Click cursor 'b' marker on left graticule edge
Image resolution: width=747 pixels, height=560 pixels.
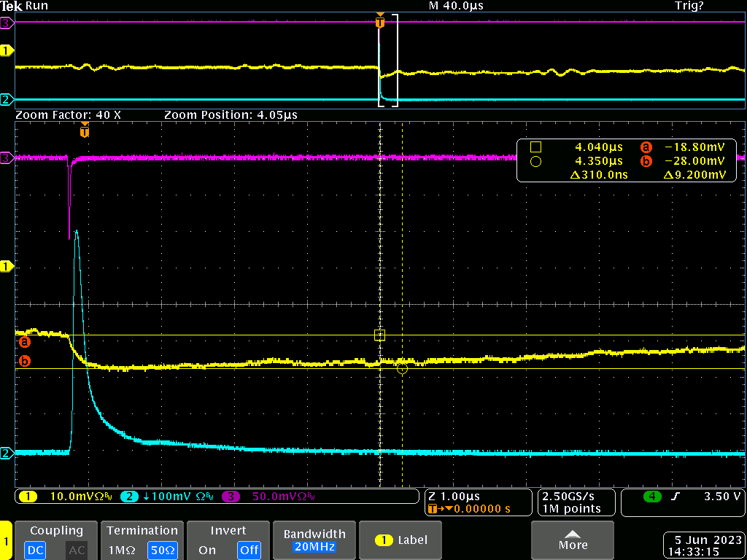[x=24, y=361]
